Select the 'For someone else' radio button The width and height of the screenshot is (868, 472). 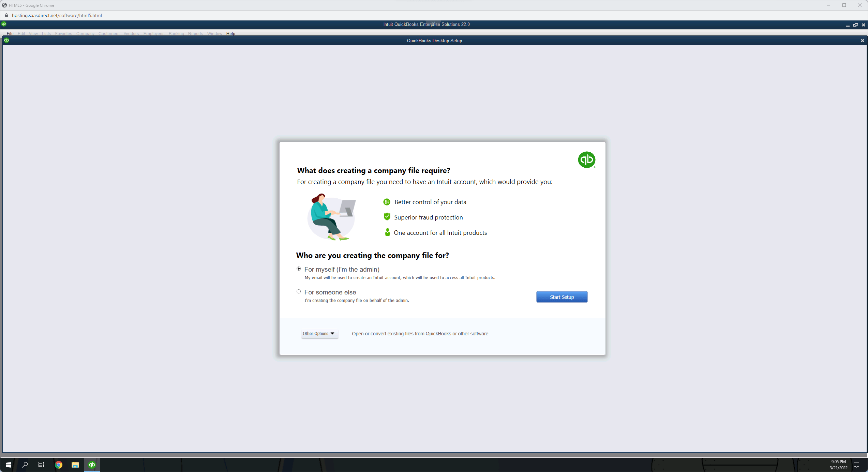tap(299, 292)
